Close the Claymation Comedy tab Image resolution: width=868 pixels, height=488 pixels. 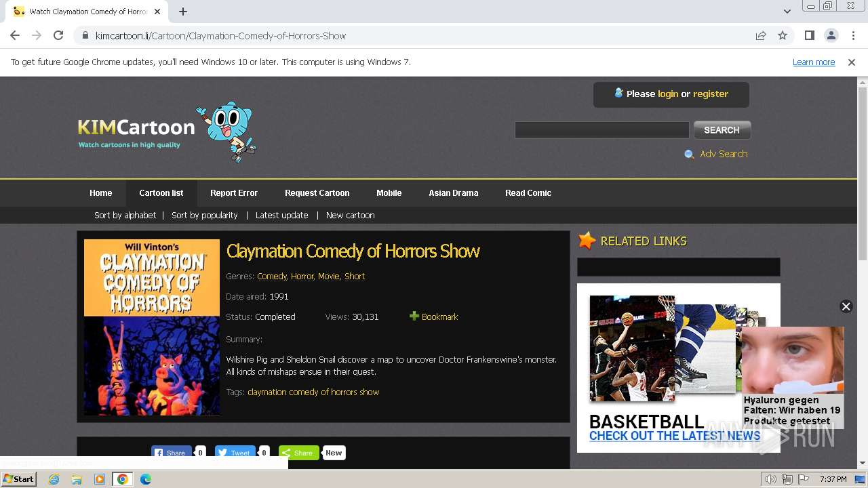(158, 12)
